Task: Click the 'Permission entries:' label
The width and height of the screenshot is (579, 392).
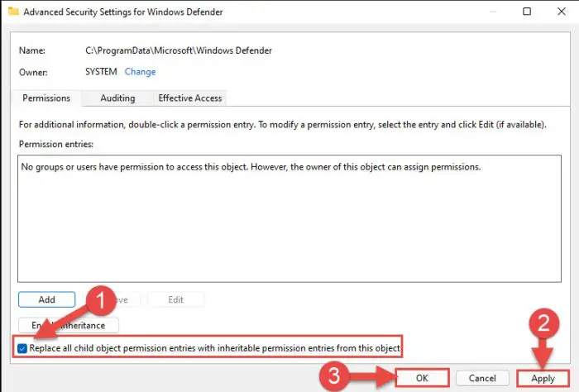Action: click(56, 145)
